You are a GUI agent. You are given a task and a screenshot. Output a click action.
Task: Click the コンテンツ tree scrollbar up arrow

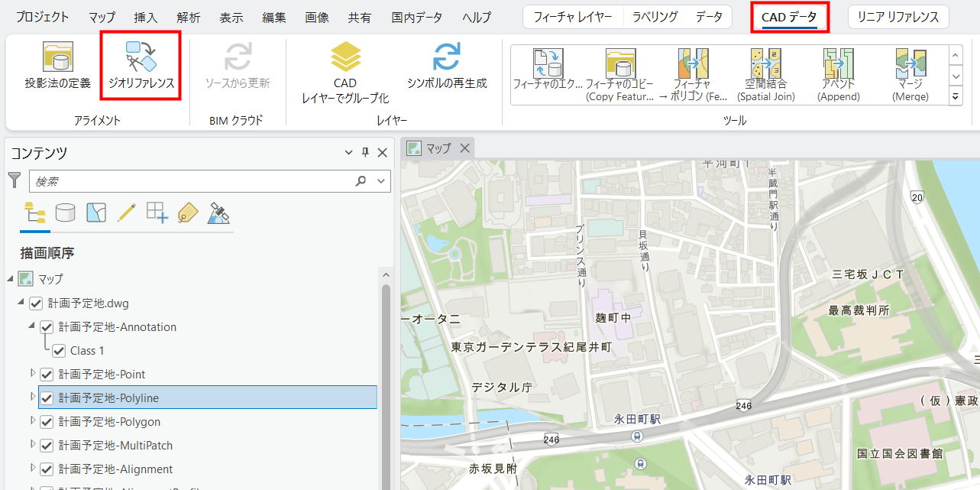coord(386,275)
